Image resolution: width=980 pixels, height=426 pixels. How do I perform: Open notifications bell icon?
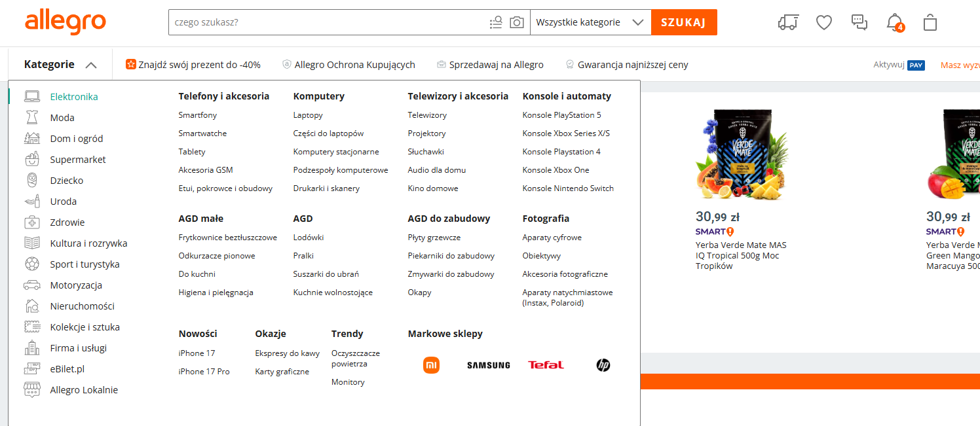[894, 22]
